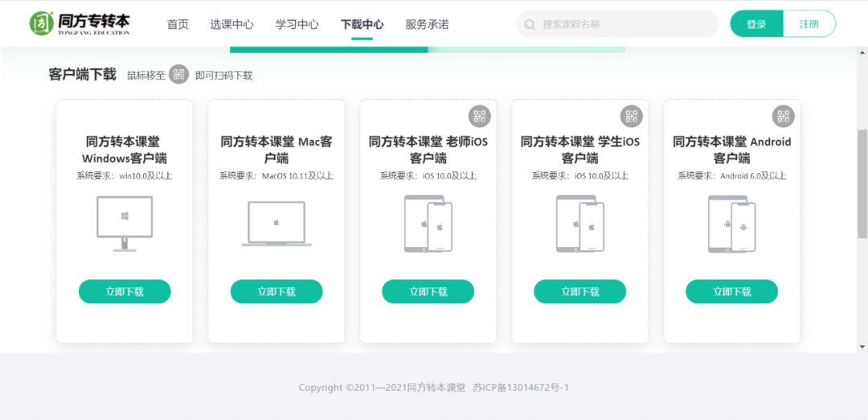Download 老师iOS客户端 via 立即下载

click(428, 291)
